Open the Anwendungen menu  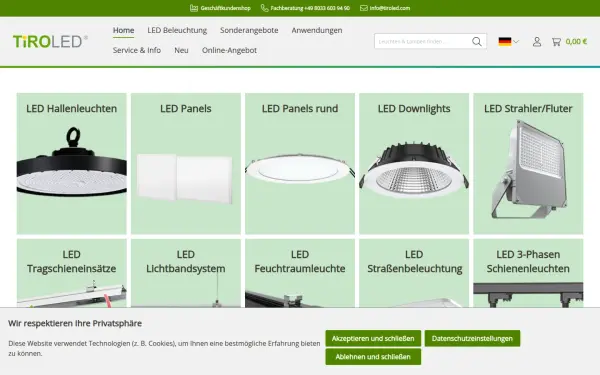point(317,30)
